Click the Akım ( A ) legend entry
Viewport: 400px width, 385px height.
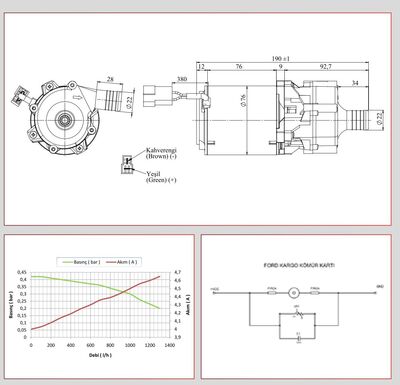click(x=122, y=262)
